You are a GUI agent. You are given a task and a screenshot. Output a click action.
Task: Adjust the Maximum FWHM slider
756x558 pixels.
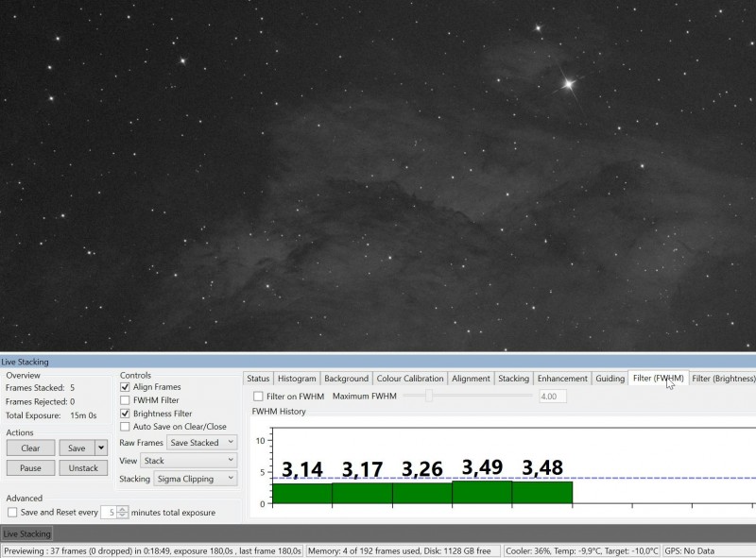pos(429,396)
